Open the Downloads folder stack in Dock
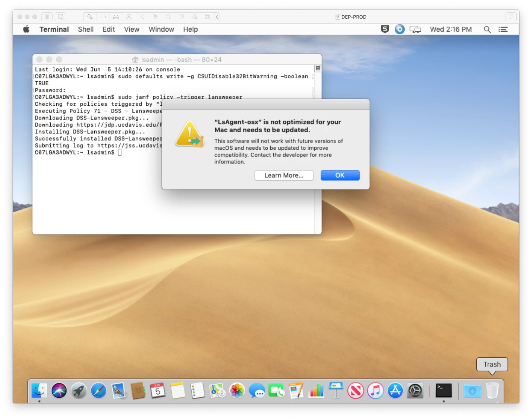The width and height of the screenshot is (532, 419). pyautogui.click(x=472, y=391)
